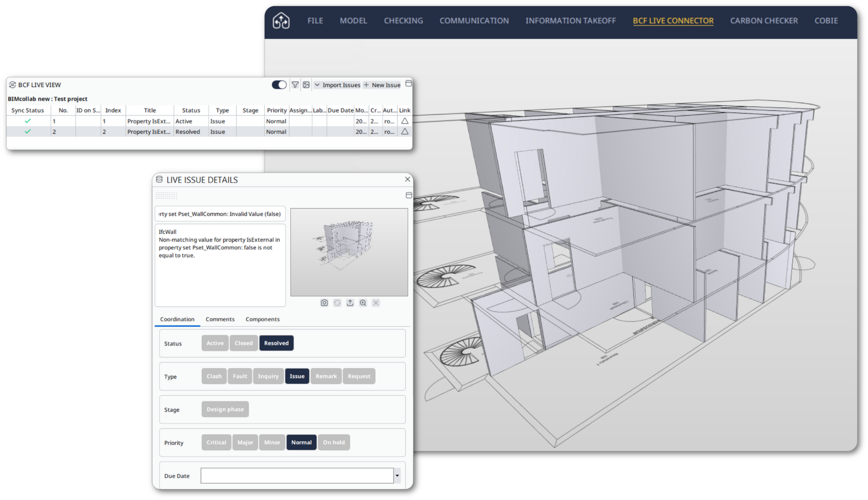Viewport: 868px width, 500px height.
Task: Click the home logo icon in the top bar
Action: pyautogui.click(x=281, y=20)
